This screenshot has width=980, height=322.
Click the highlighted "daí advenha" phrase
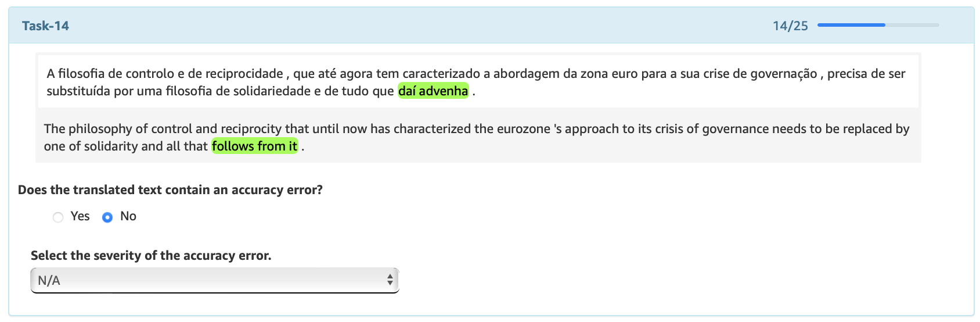[x=433, y=91]
